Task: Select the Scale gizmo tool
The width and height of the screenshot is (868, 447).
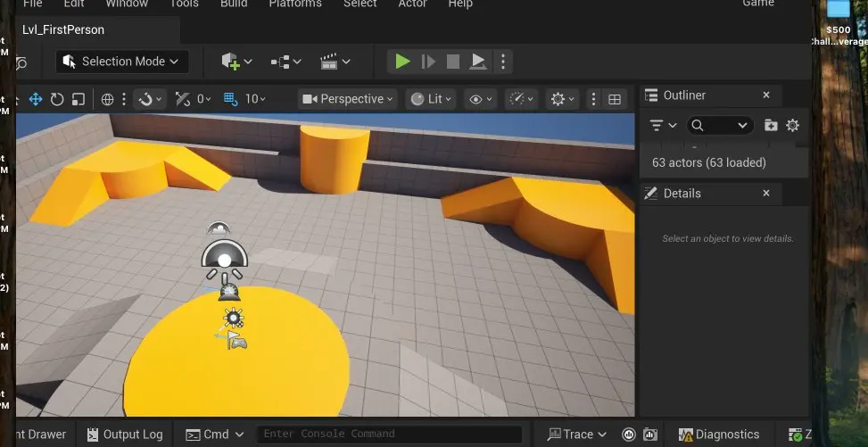Action: [x=79, y=99]
